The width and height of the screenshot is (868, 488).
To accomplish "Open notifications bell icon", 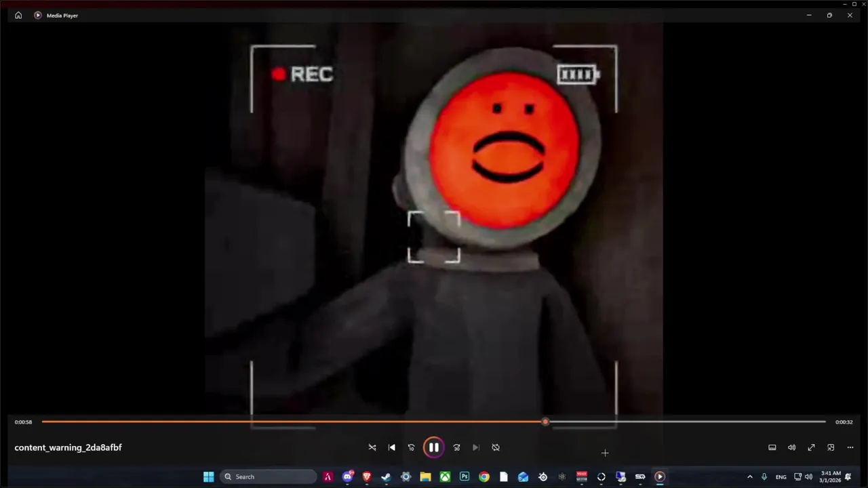I will coord(848,476).
